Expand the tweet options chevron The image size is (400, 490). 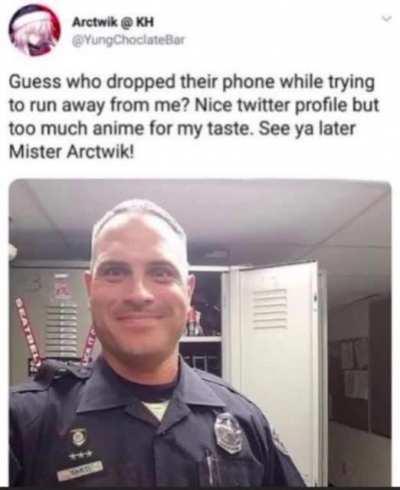(386, 20)
